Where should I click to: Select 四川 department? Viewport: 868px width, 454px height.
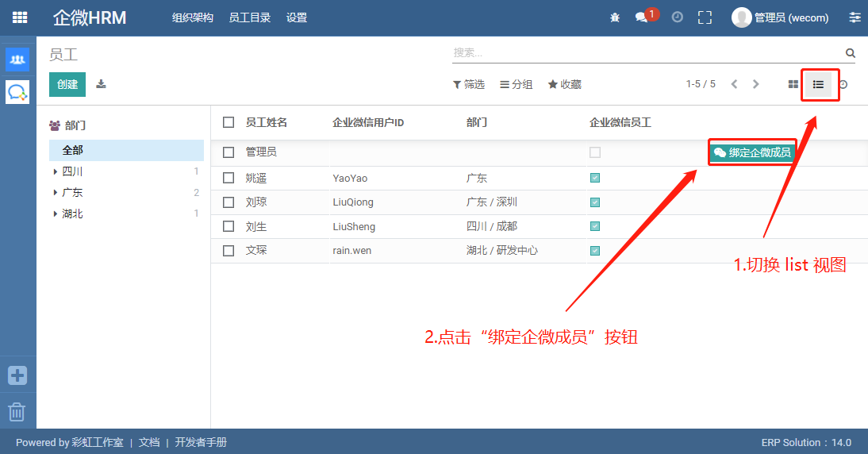tap(72, 171)
